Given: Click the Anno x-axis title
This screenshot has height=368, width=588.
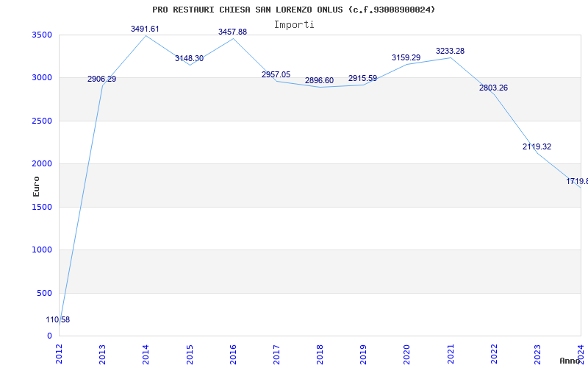Looking at the screenshot, I should 570,361.
